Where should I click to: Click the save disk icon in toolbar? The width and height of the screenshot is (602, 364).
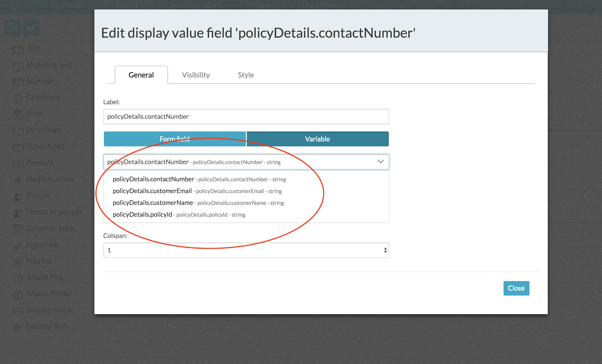coord(13,27)
